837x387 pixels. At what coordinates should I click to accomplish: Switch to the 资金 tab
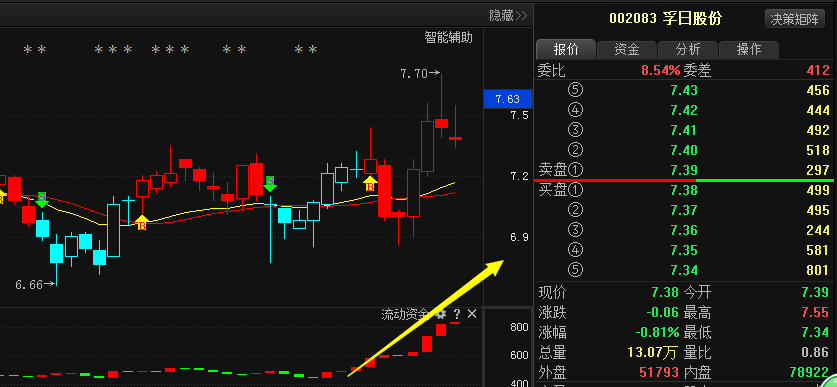coord(627,50)
